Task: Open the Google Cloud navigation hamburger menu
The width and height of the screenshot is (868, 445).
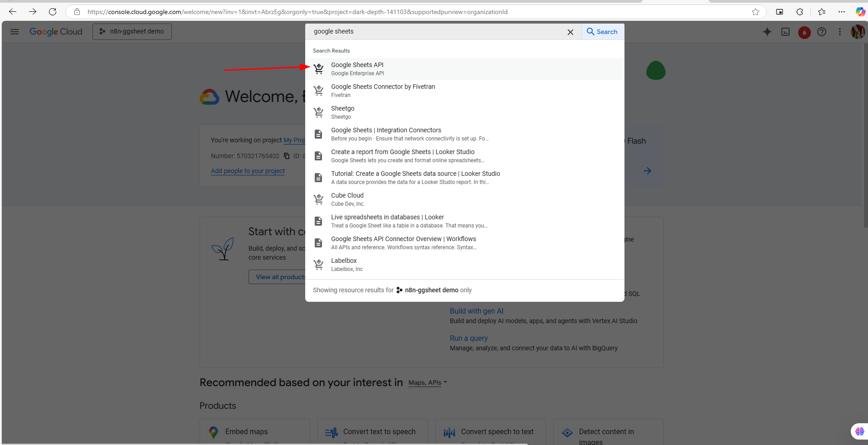Action: (15, 32)
